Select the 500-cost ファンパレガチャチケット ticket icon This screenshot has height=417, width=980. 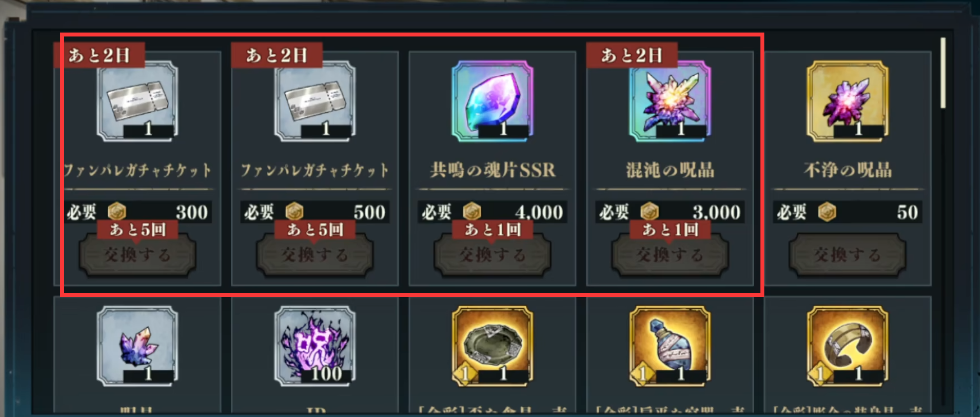tap(315, 101)
